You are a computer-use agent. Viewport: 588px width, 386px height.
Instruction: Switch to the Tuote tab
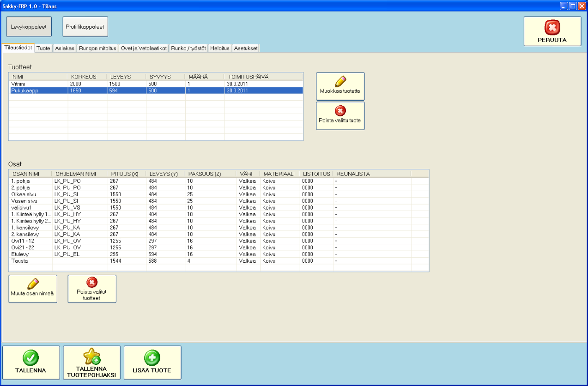click(43, 48)
